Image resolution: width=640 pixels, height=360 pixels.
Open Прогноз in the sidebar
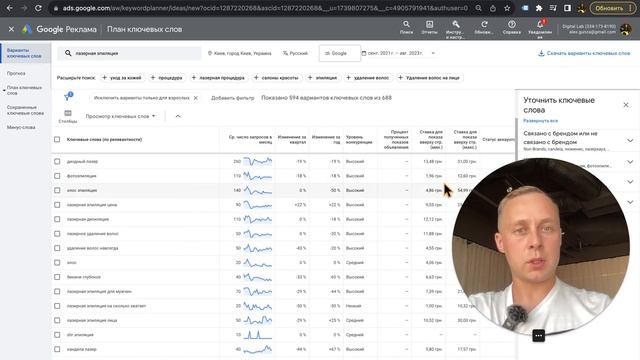tap(16, 73)
